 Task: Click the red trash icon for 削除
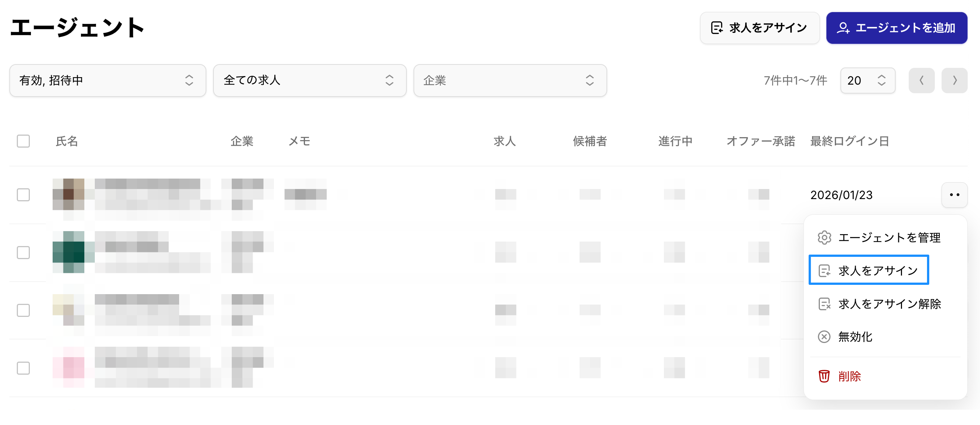click(824, 376)
